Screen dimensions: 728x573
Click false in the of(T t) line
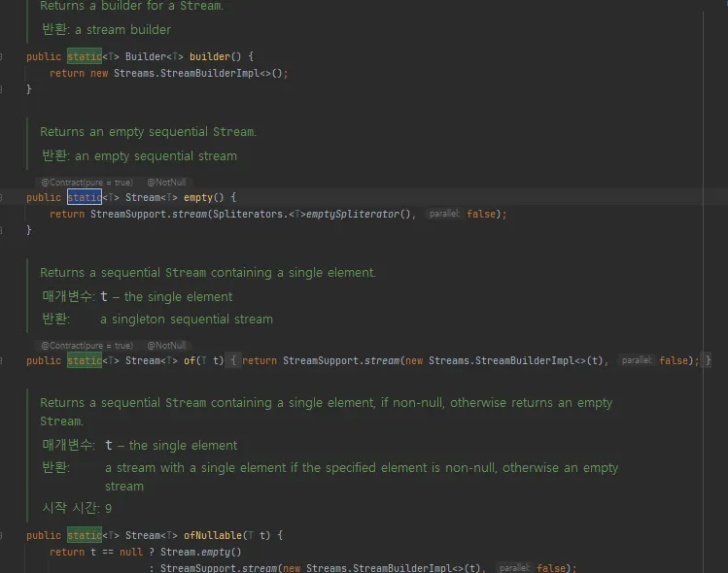click(x=674, y=360)
